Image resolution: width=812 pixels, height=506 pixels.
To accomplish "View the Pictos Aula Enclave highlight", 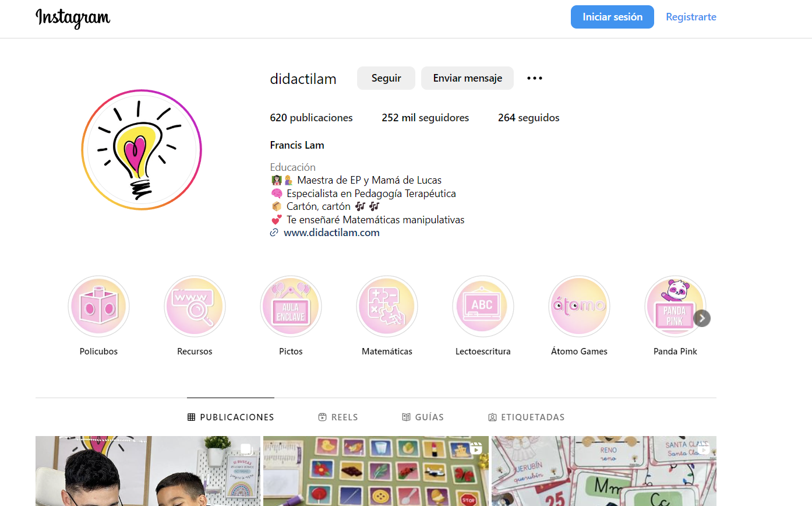I will tap(291, 307).
